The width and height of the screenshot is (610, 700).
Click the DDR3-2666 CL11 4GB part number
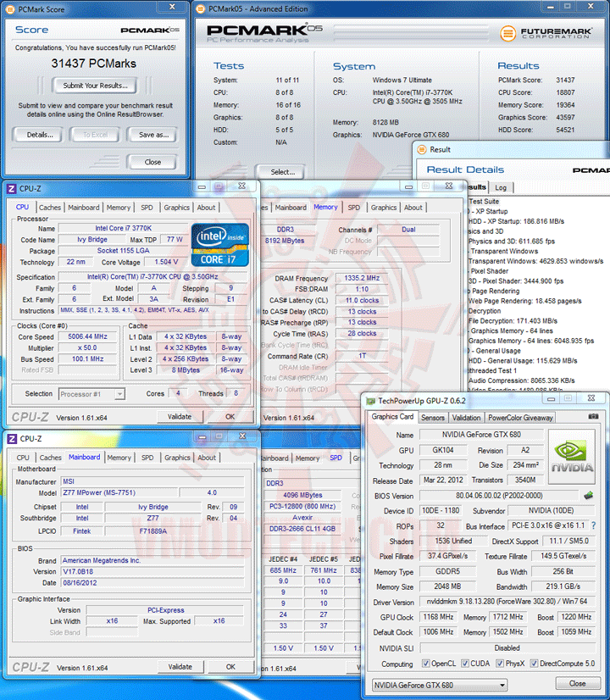pos(302,529)
